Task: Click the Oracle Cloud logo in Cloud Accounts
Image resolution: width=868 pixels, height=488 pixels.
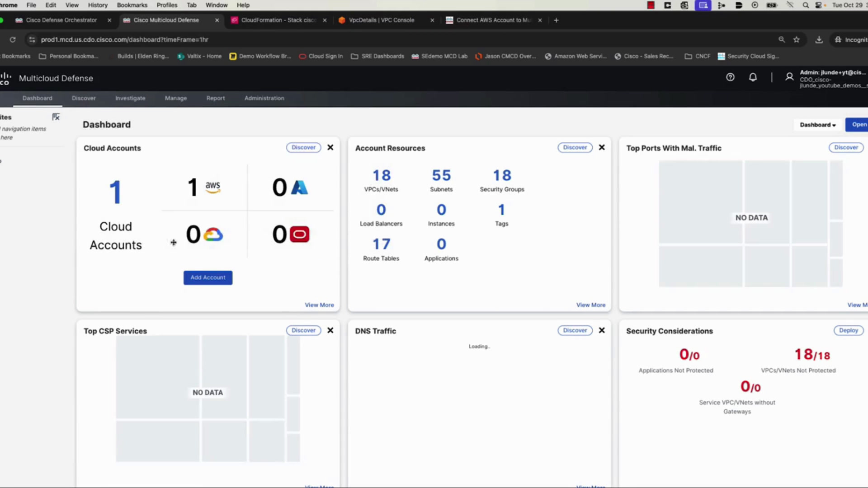Action: click(x=299, y=234)
